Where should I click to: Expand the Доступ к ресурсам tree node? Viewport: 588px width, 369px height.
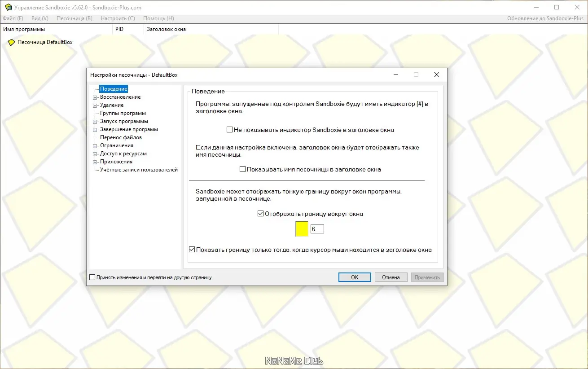pyautogui.click(x=95, y=154)
